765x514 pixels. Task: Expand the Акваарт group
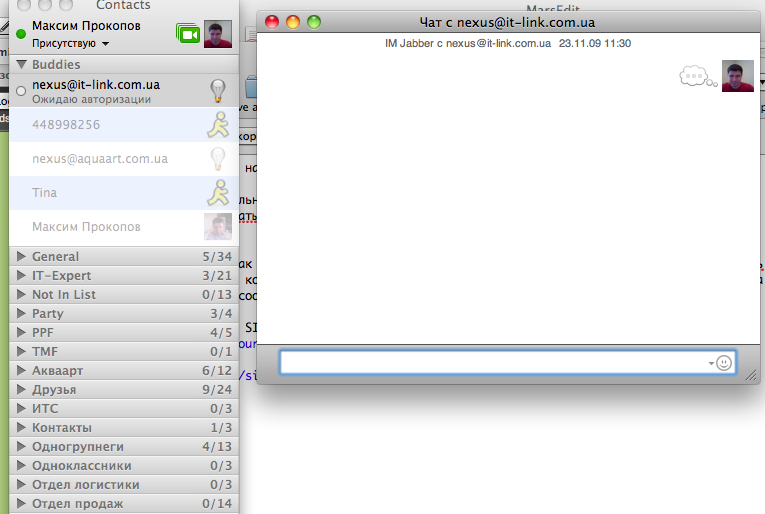click(21, 370)
